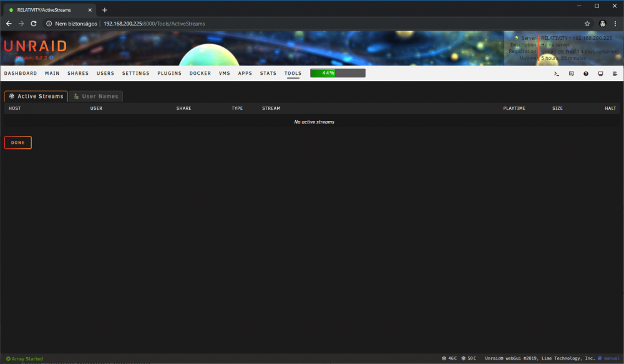Click the UNRAID logo

coord(36,46)
